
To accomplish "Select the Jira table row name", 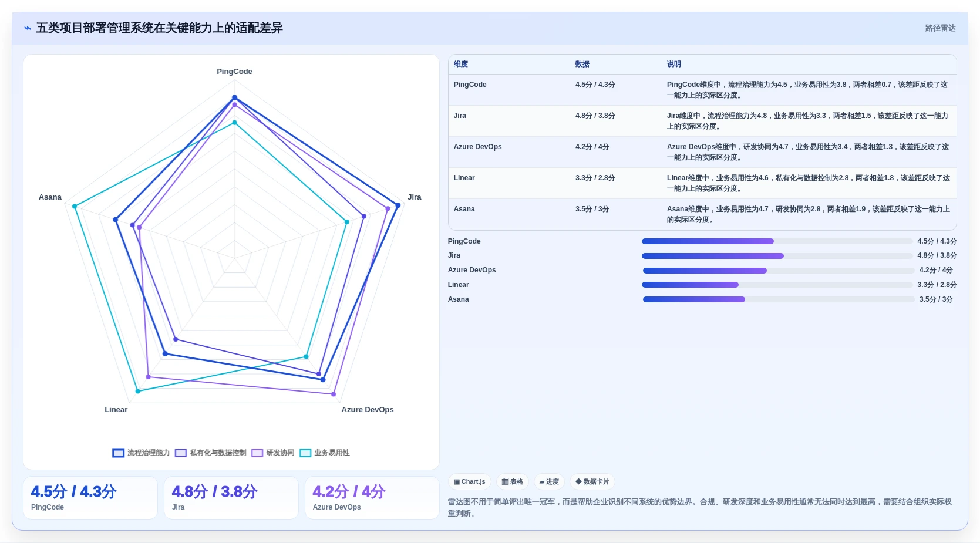I will (x=460, y=116).
